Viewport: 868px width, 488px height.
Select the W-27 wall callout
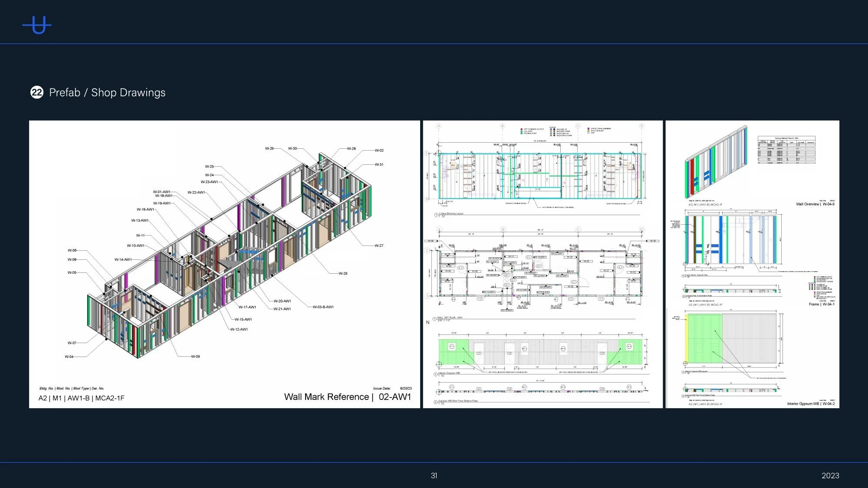coord(379,246)
